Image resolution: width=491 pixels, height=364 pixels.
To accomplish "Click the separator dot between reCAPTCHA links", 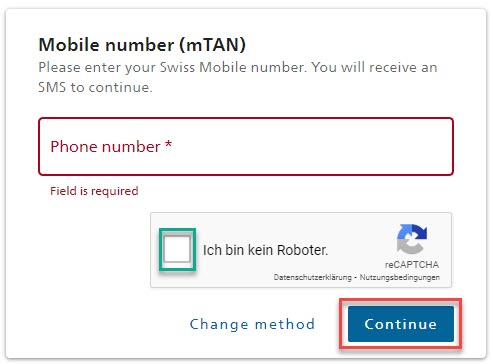I will (356, 277).
